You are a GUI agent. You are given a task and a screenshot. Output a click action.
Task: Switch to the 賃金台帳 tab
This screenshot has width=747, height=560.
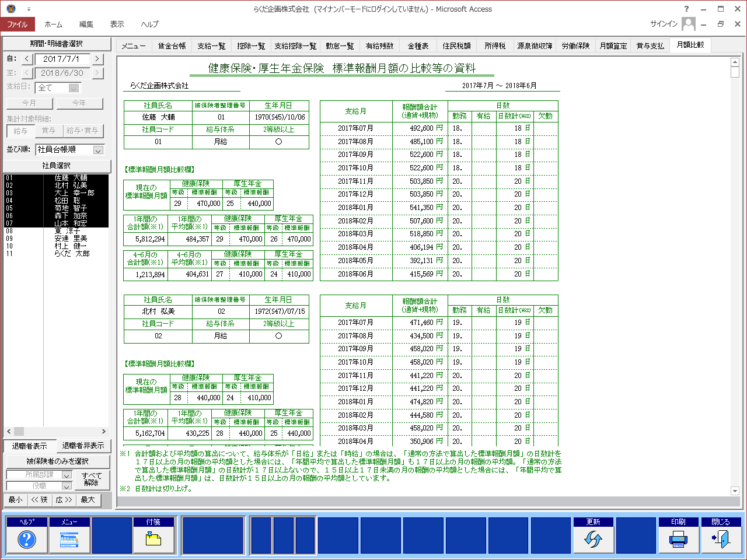pos(172,45)
